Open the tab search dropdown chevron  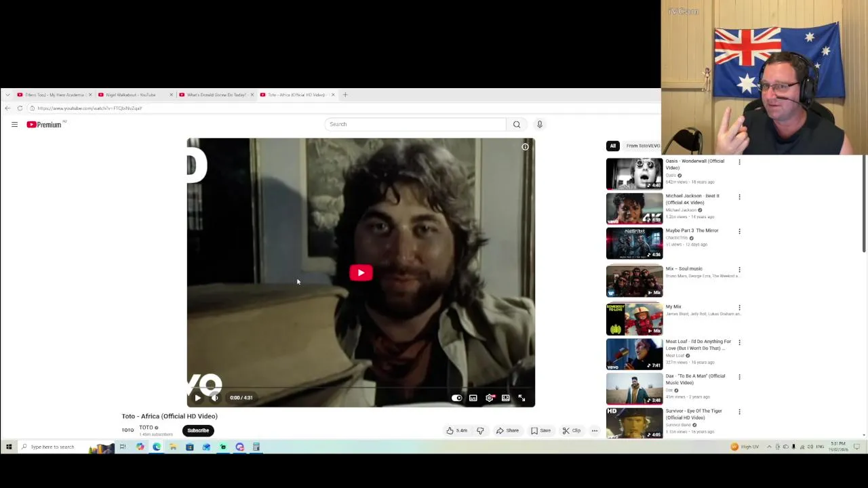(x=7, y=95)
